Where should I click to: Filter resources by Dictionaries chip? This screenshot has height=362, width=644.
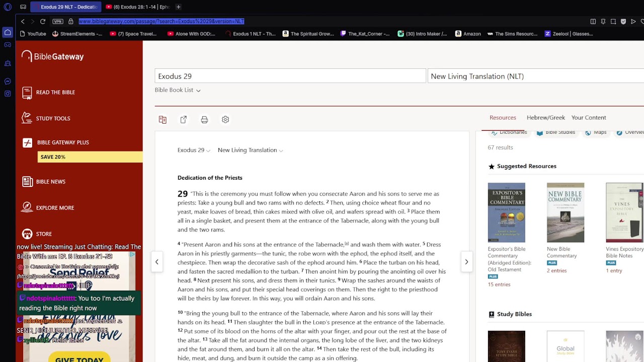click(x=509, y=132)
